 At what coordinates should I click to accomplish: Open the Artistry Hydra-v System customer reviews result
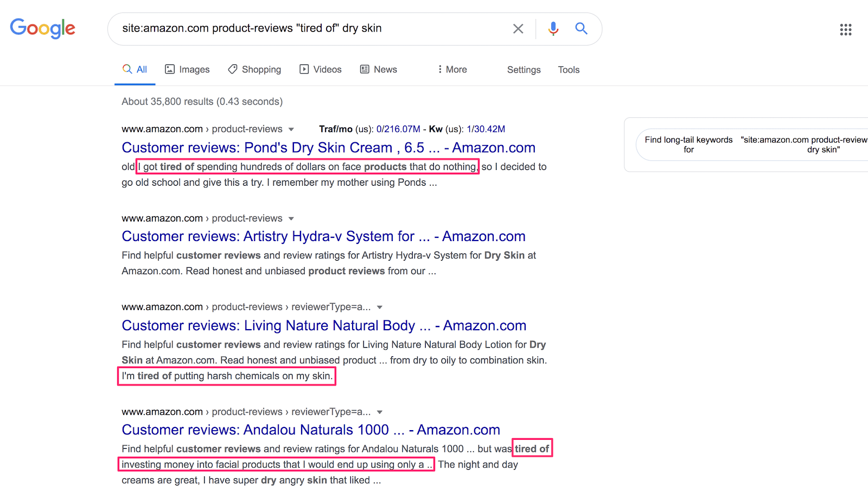(323, 236)
